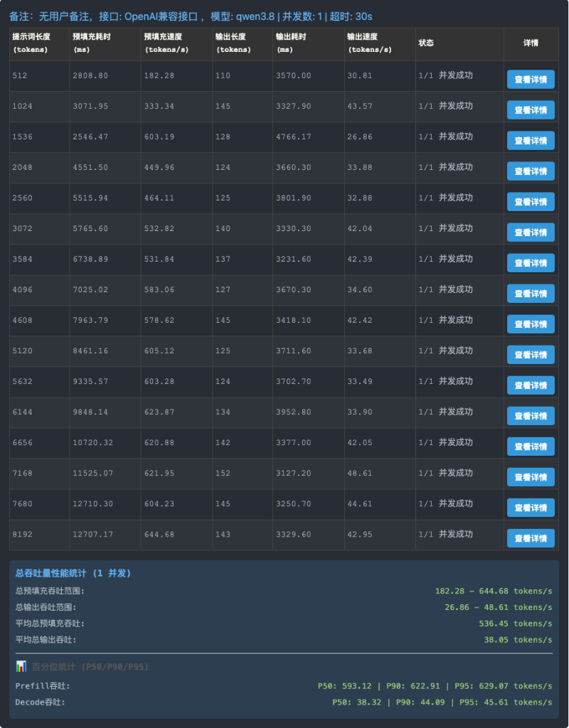Select the prefill time value 12710.30
Image resolution: width=569 pixels, height=728 pixels.
[93, 504]
